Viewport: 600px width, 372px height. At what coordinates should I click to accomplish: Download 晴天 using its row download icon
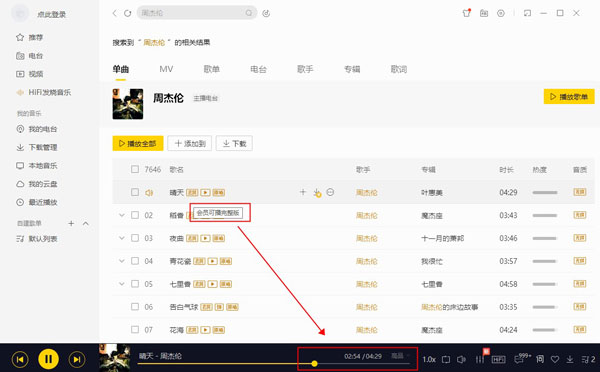click(317, 193)
